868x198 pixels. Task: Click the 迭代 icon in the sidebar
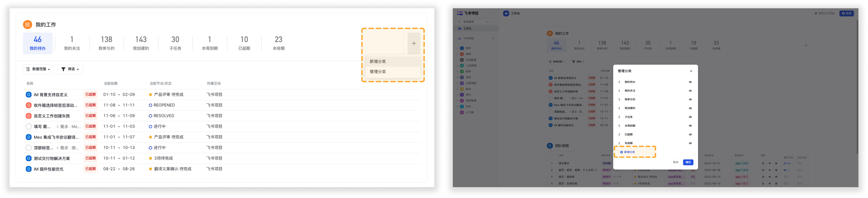[462, 95]
